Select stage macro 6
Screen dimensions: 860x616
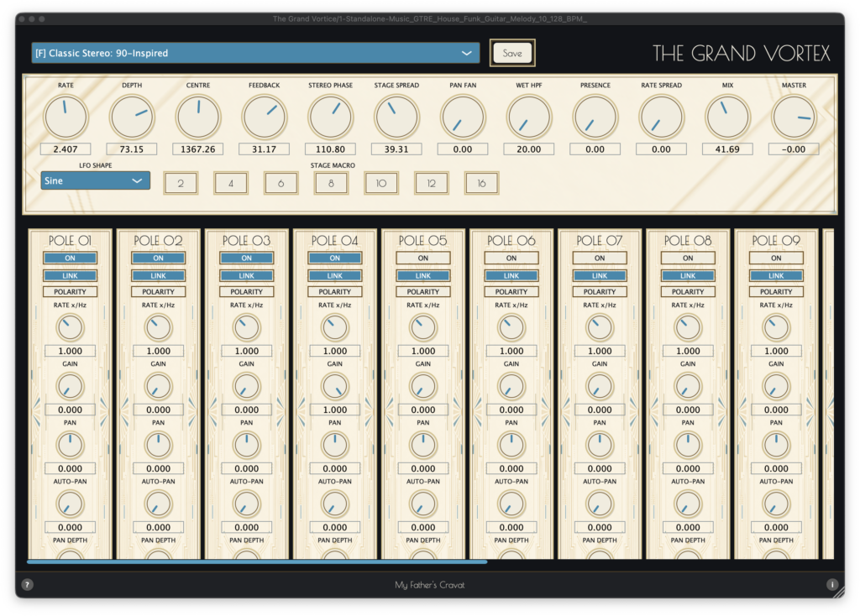281,183
